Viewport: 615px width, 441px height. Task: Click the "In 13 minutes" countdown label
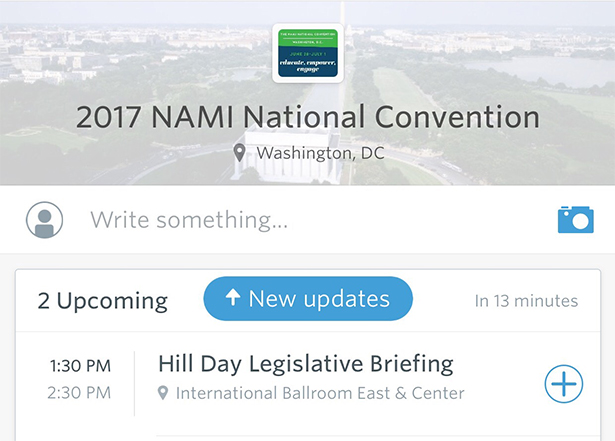(x=526, y=300)
